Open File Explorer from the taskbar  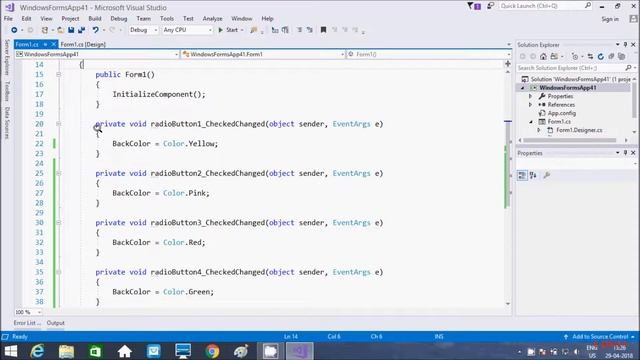point(66,351)
